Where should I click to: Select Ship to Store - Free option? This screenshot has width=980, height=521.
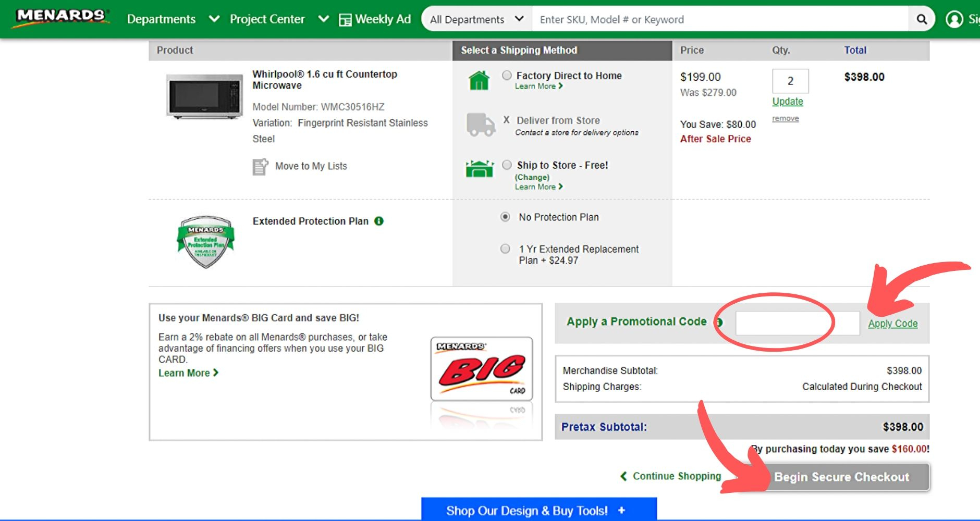pos(507,165)
